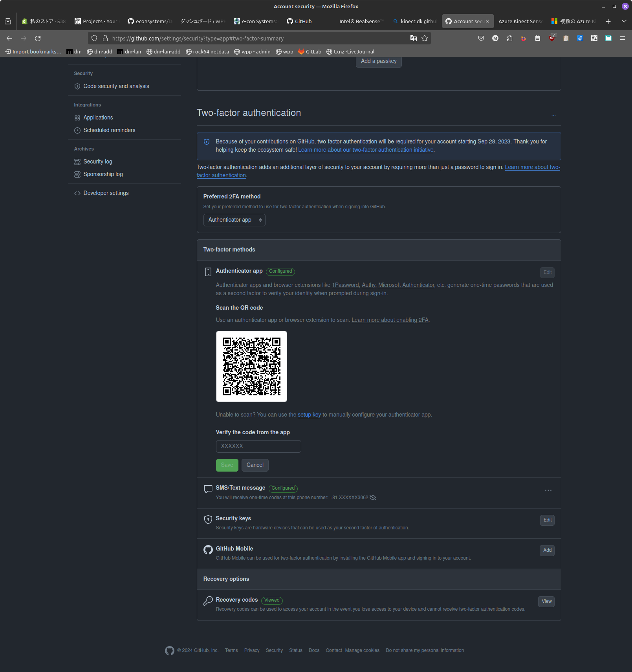The image size is (632, 672).
Task: Reload the current page
Action: [38, 38]
